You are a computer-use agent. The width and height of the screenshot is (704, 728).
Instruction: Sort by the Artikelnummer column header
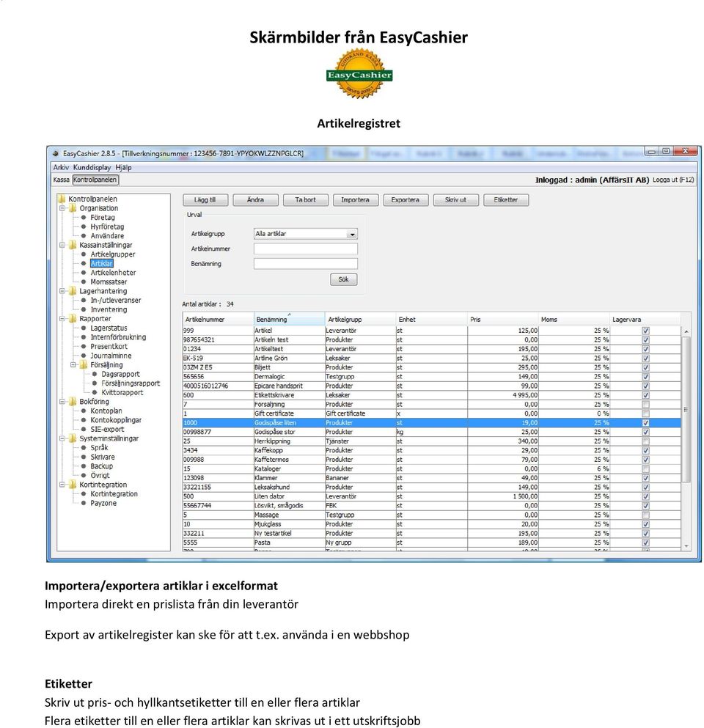(219, 320)
